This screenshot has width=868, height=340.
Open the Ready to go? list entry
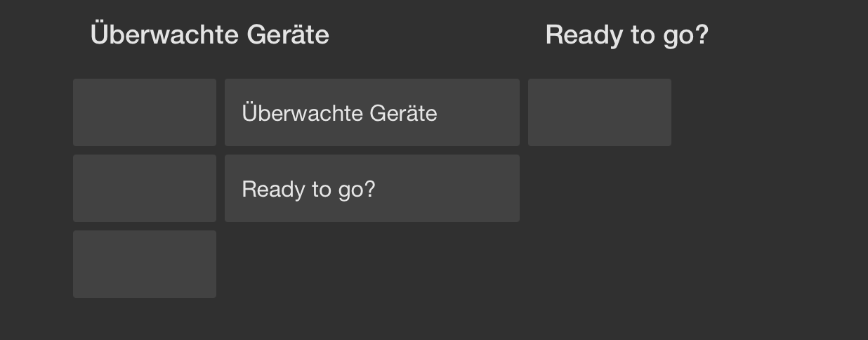[x=371, y=188]
